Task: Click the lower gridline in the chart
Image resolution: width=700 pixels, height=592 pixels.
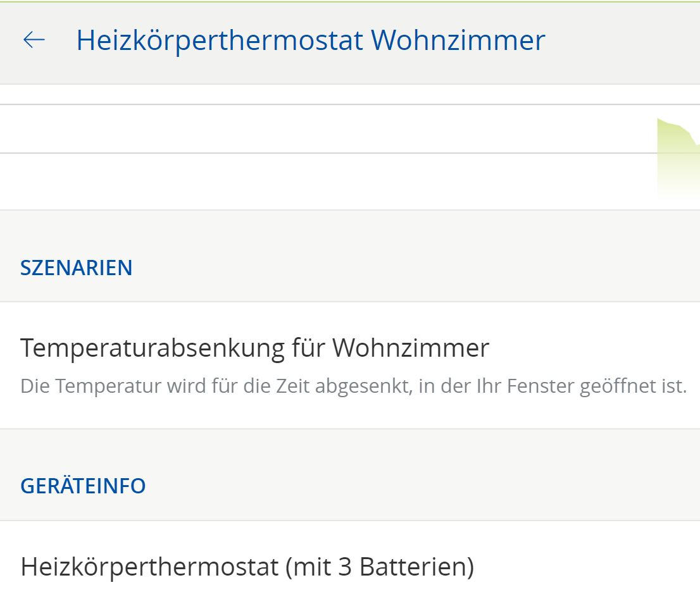Action: (316, 152)
